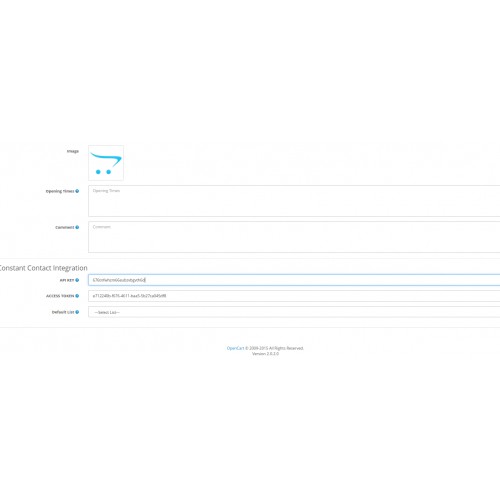Click the API Key help icon
500x500 pixels.
point(77,280)
